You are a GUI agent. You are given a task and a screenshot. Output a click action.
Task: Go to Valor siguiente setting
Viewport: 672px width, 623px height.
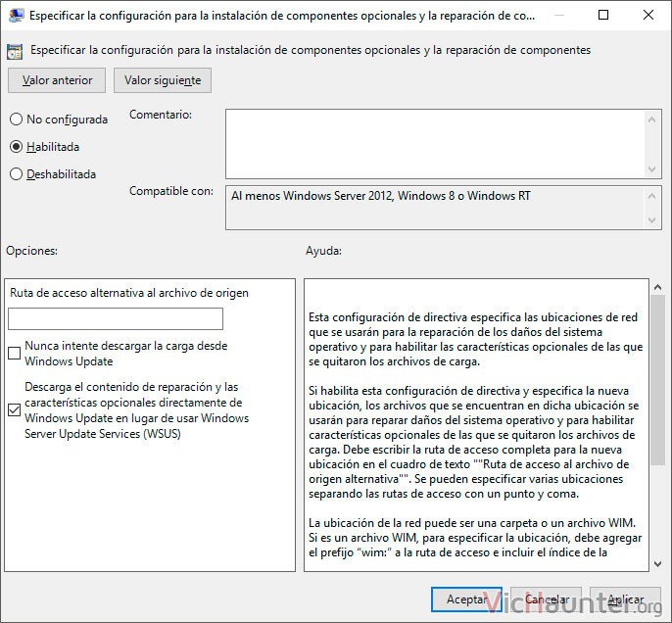pos(163,80)
